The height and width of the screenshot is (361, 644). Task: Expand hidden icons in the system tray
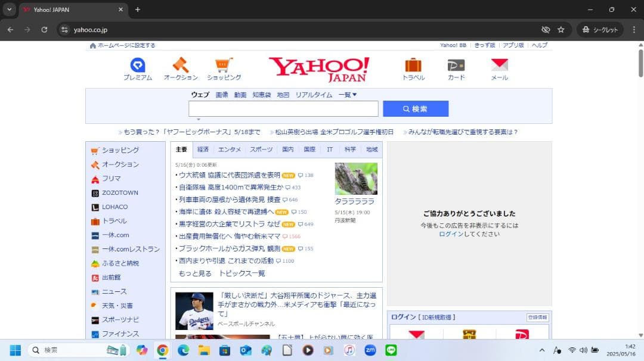[x=542, y=350]
